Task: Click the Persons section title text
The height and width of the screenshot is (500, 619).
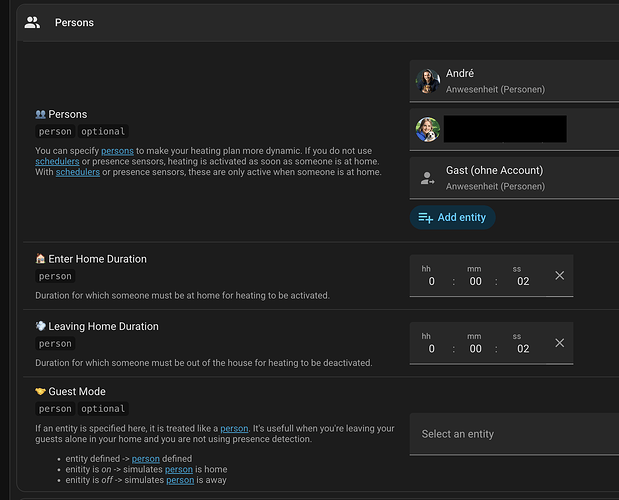Action: [x=74, y=22]
